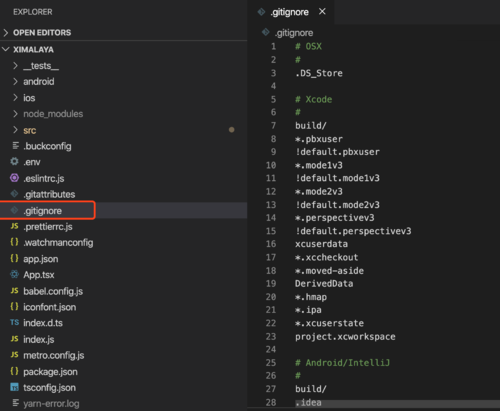Place cursor on .DS_Store line
The image size is (500, 411).
click(319, 73)
